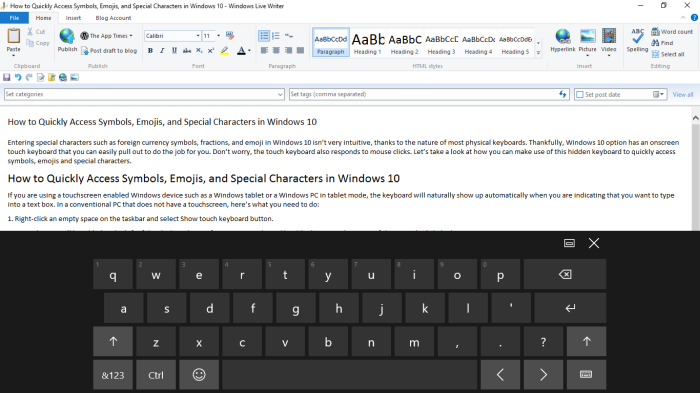Click Post draft to blog
Viewport: 700px width, 393px height.
(x=109, y=51)
